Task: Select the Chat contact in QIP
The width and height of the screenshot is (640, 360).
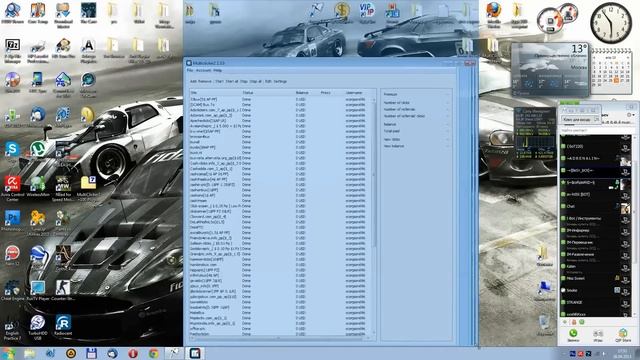Action: [x=596, y=207]
